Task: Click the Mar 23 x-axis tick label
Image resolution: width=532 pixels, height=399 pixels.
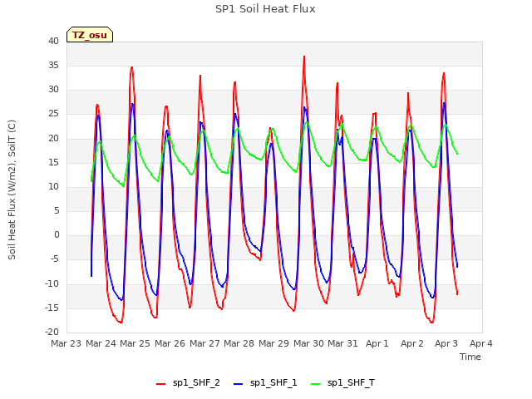Action: pos(66,343)
